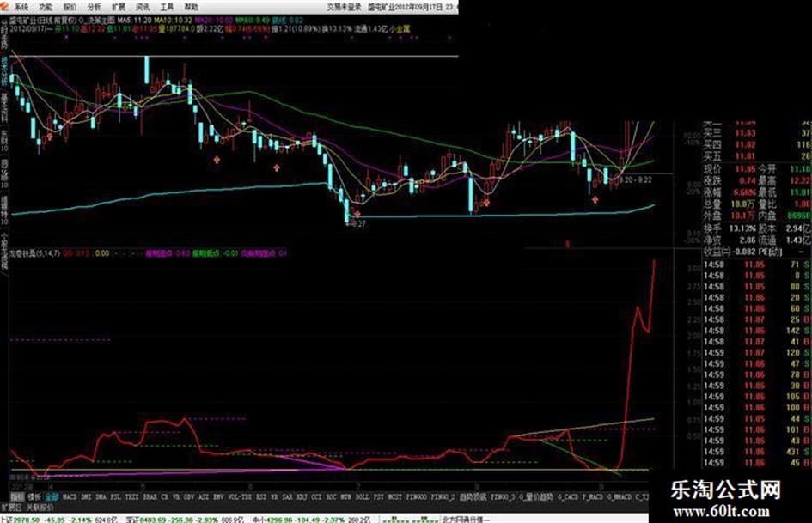Switch lower indicator to EMV
This screenshot has width=812, height=523.
pyautogui.click(x=218, y=496)
